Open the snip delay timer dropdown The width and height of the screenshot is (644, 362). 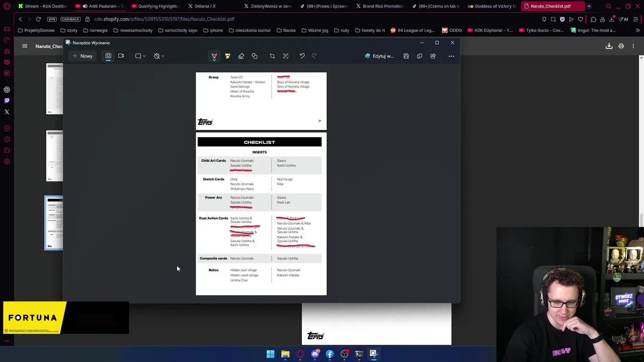(x=159, y=56)
